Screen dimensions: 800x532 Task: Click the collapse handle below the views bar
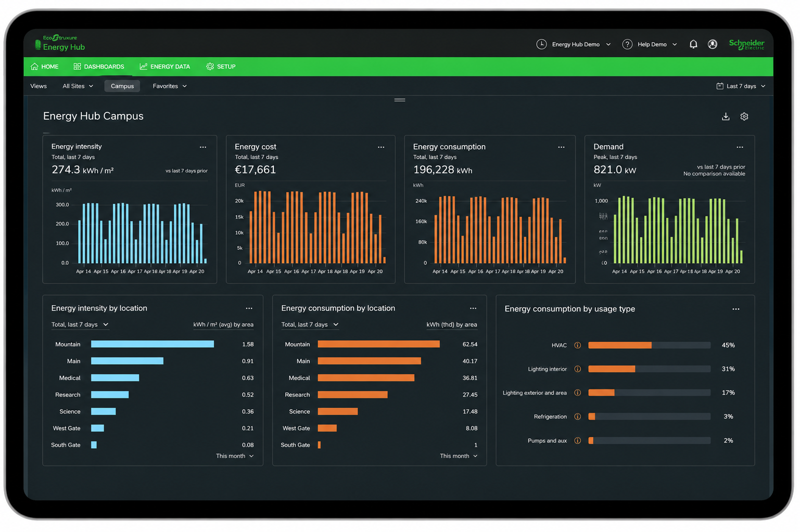click(400, 100)
